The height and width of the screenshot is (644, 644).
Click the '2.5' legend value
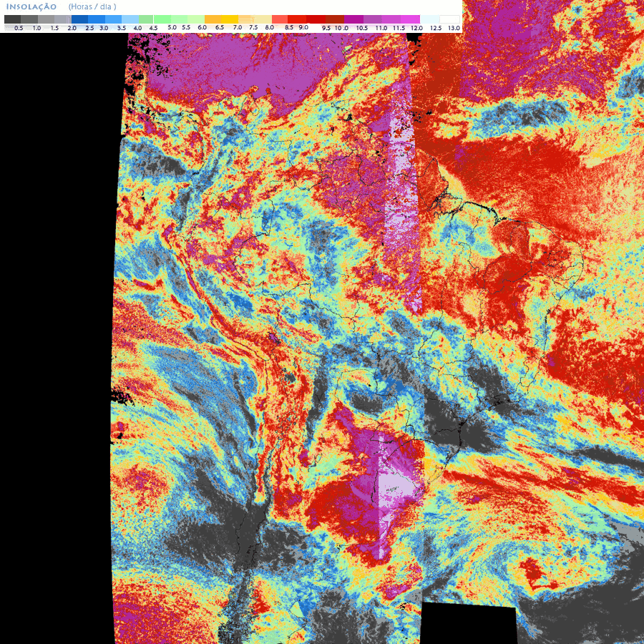click(89, 28)
